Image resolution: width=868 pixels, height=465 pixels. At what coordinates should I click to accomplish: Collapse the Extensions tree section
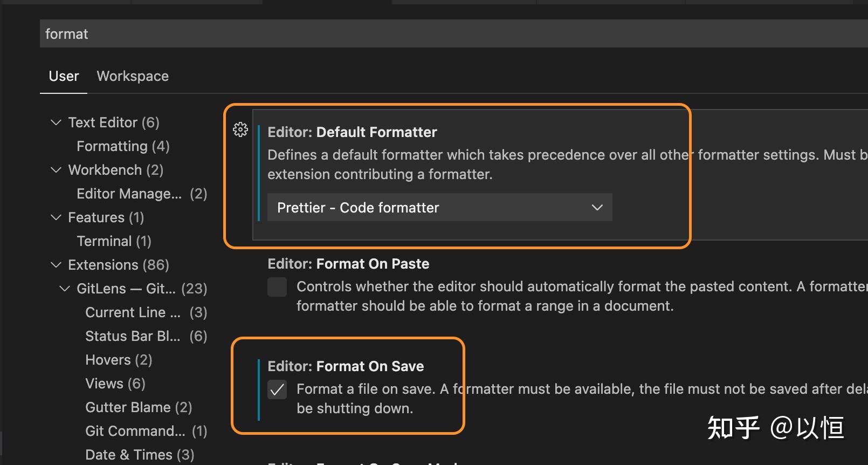[56, 264]
